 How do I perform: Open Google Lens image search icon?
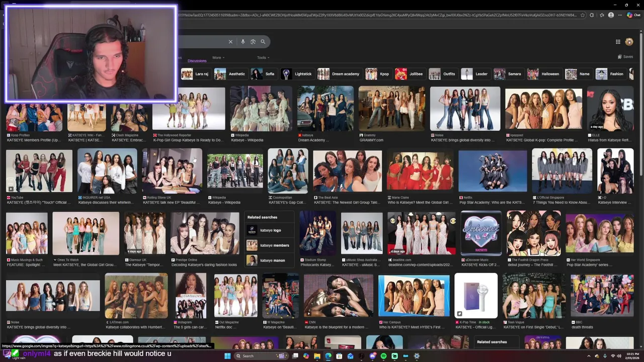253,42
